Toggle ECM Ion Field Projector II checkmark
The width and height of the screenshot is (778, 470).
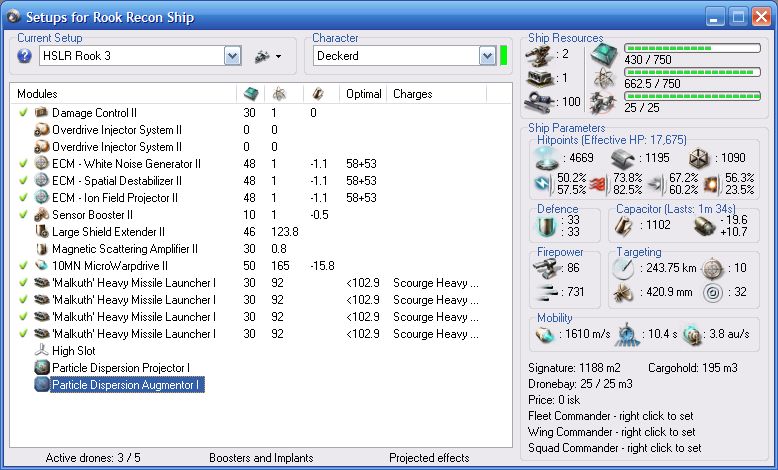pyautogui.click(x=23, y=198)
